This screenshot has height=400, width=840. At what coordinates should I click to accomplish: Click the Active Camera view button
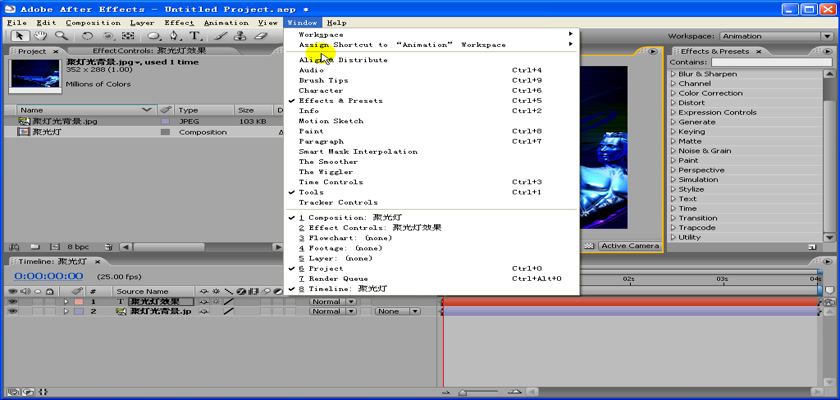coord(630,246)
